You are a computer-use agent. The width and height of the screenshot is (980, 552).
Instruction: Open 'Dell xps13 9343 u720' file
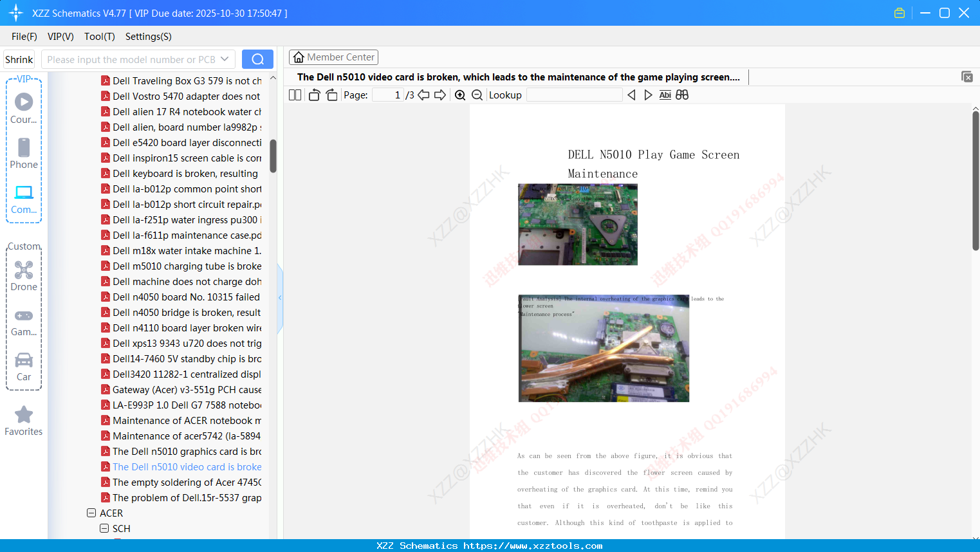tap(181, 343)
